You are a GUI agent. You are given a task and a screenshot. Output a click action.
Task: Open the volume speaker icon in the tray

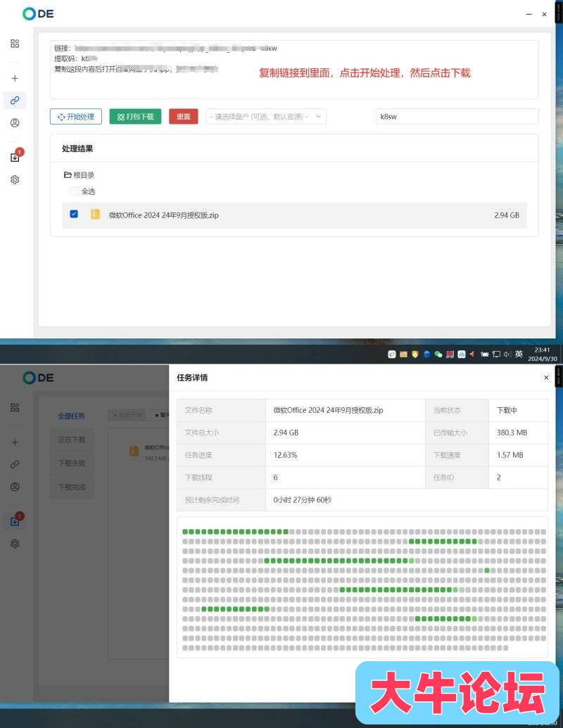pos(507,355)
